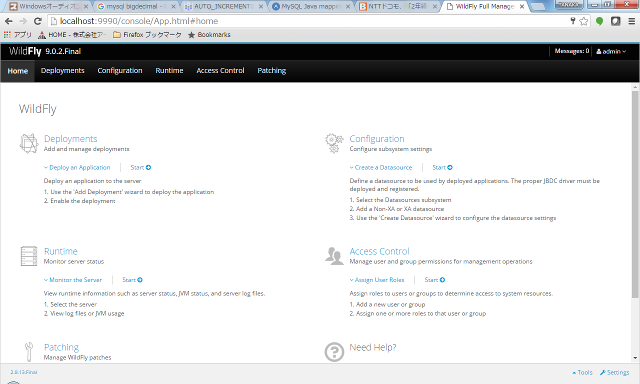Click the Access Control users icon

334,256
